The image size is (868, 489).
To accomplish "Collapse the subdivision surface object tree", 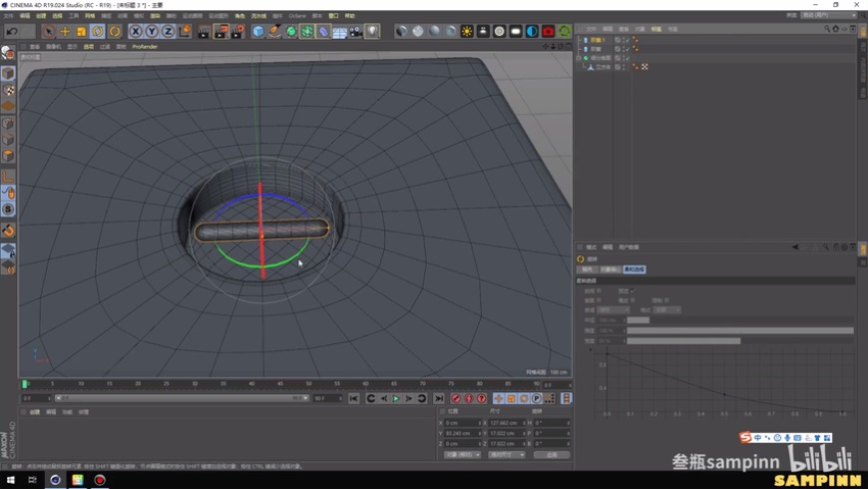I will coord(579,58).
